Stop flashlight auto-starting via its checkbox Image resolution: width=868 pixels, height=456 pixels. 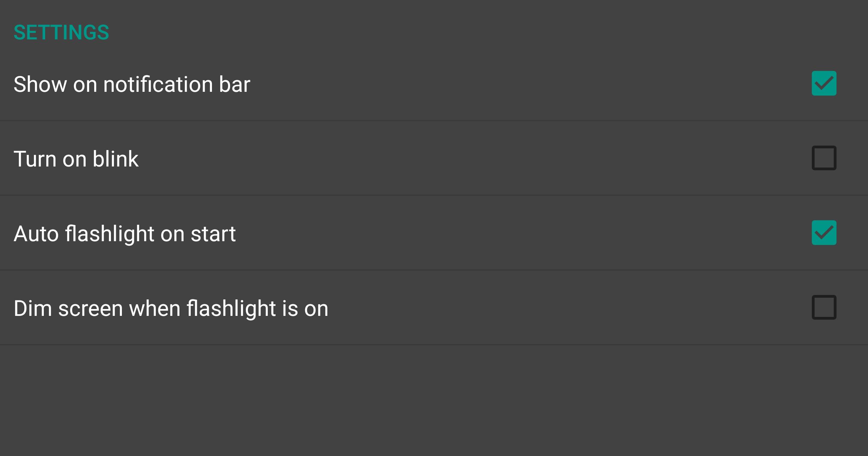824,233
